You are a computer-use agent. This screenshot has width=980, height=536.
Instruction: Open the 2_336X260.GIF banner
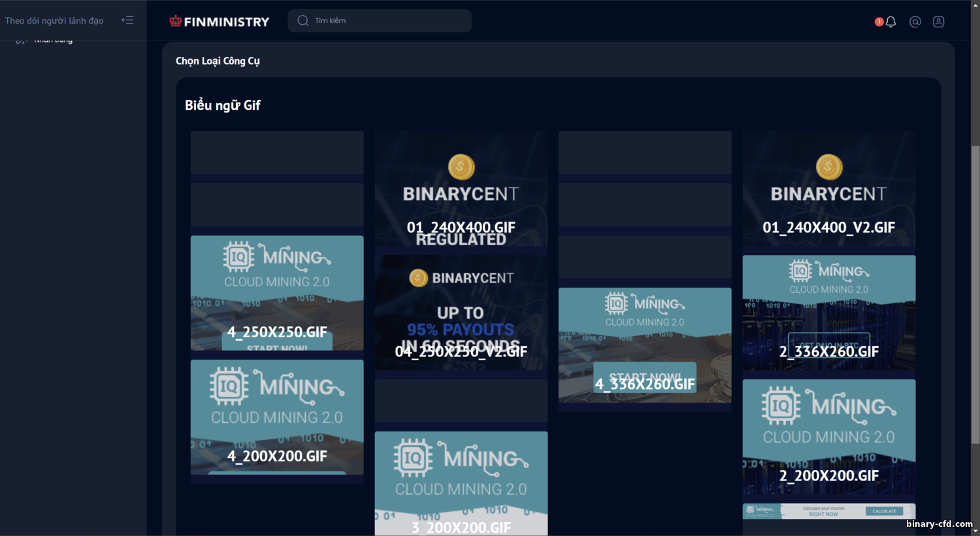(829, 312)
